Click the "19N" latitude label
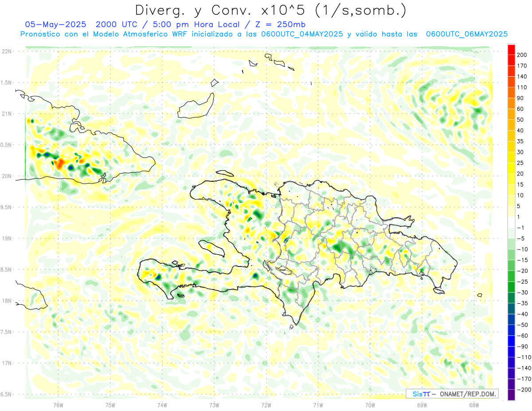532x411 pixels. [7, 239]
